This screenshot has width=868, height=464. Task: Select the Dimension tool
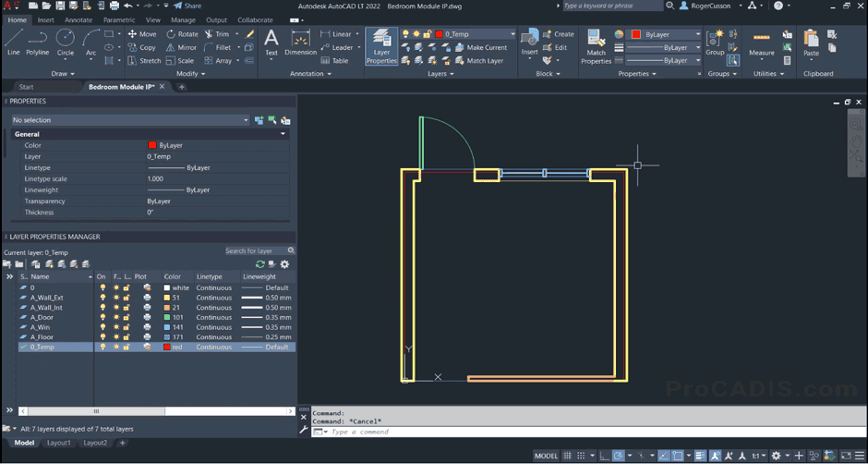pyautogui.click(x=301, y=43)
